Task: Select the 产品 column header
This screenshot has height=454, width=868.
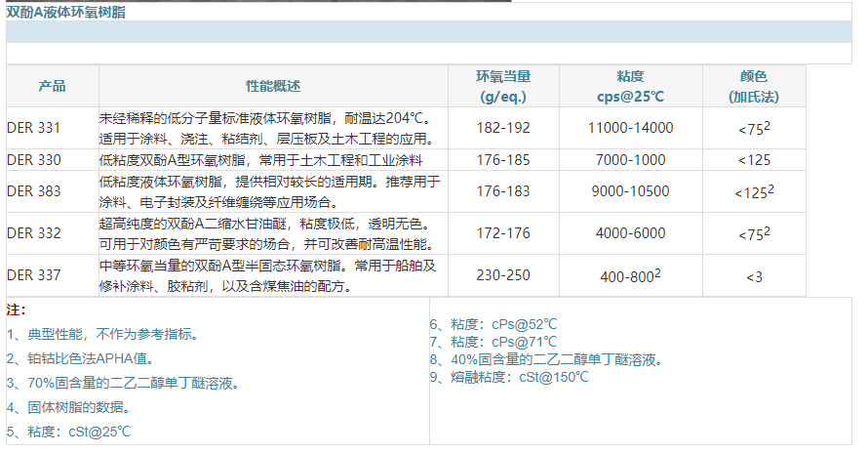Action: click(53, 86)
